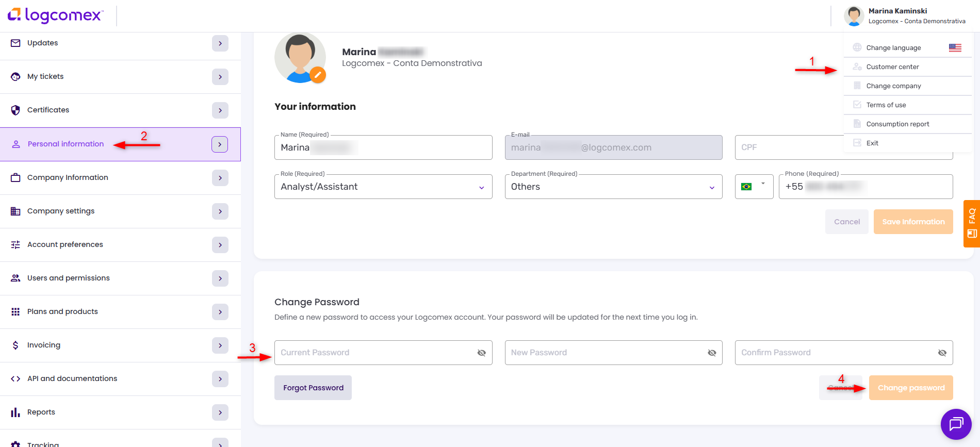Toggle Confirm Password visibility eye icon
Image resolution: width=980 pixels, height=447 pixels.
point(942,353)
